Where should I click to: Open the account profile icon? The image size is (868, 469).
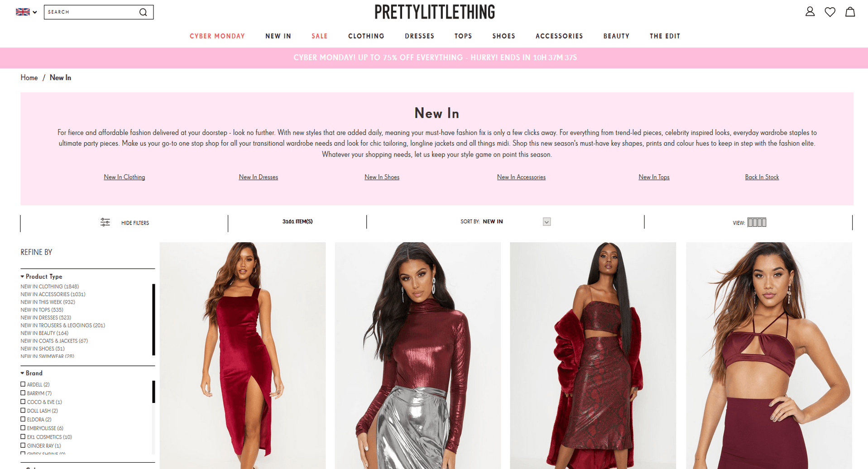(x=810, y=12)
